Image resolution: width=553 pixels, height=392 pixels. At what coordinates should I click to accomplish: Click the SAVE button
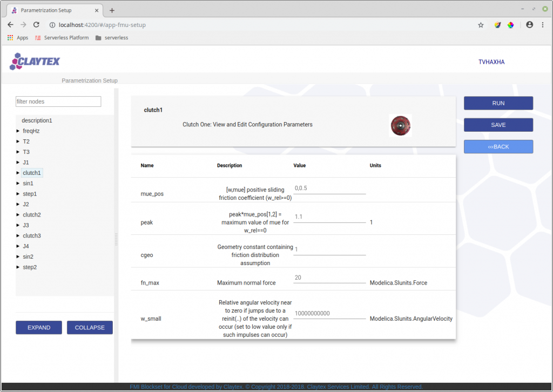[x=498, y=125]
